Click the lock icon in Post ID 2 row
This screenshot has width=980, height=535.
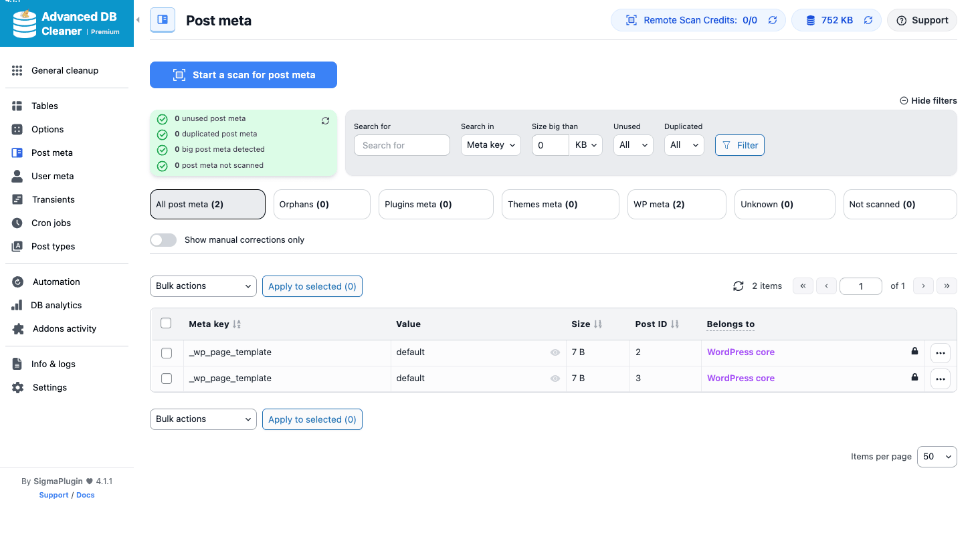point(914,351)
